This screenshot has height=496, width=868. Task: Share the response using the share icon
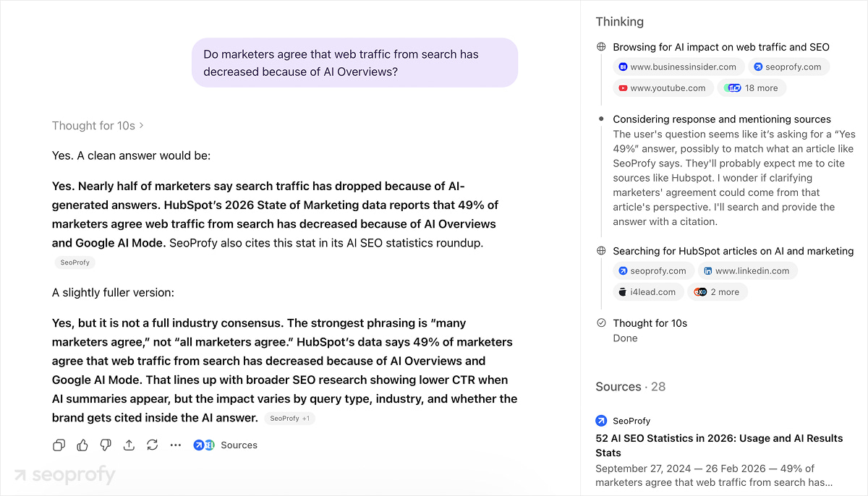coord(129,445)
